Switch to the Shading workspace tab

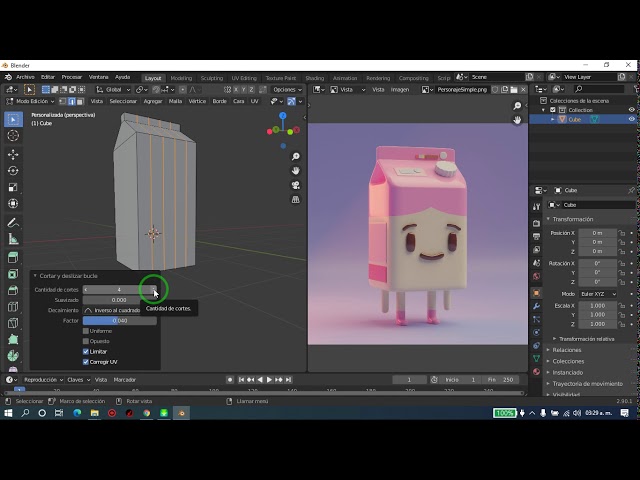[x=315, y=78]
